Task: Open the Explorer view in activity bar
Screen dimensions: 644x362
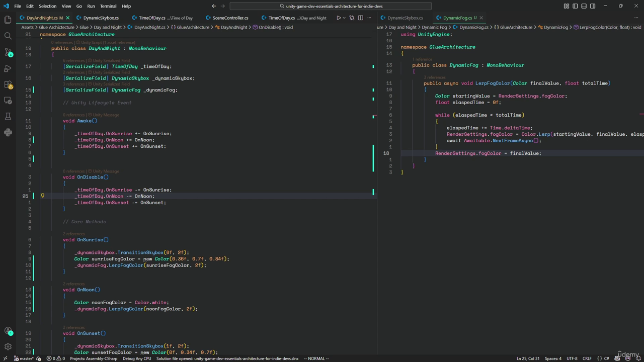Action: tap(8, 20)
